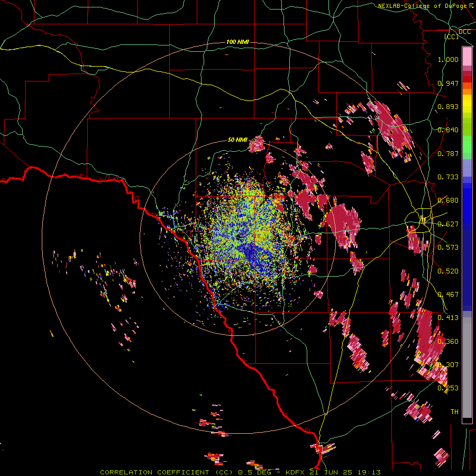This screenshot has width=476, height=476.
Task: Click the 0.307 color scale label
Action: pyautogui.click(x=448, y=365)
